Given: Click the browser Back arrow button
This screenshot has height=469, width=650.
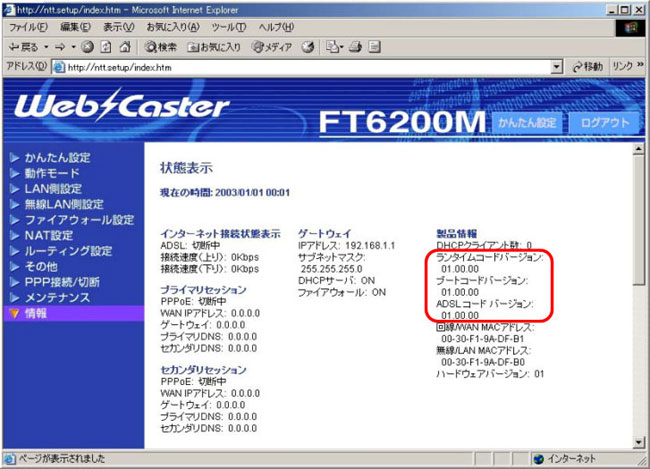Looking at the screenshot, I should click(x=22, y=46).
